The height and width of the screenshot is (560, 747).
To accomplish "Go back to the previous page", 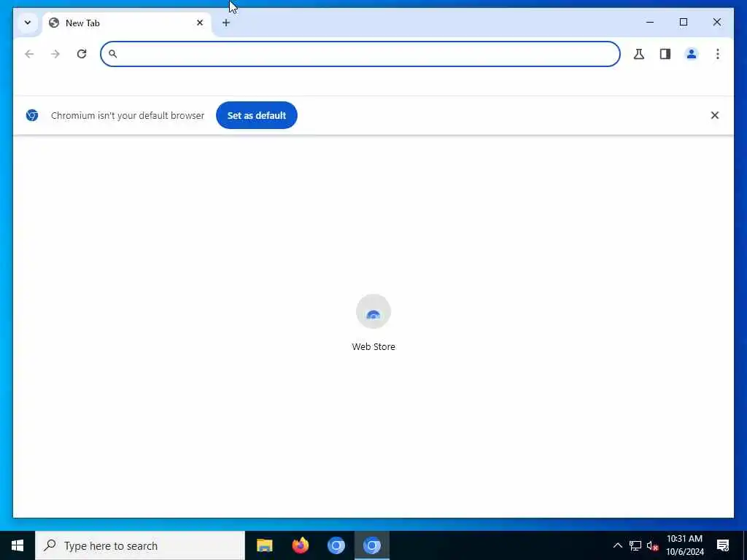I will point(29,54).
